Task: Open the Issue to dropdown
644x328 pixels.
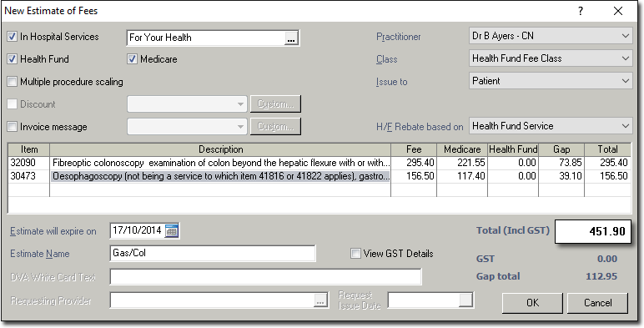Action: (551, 81)
